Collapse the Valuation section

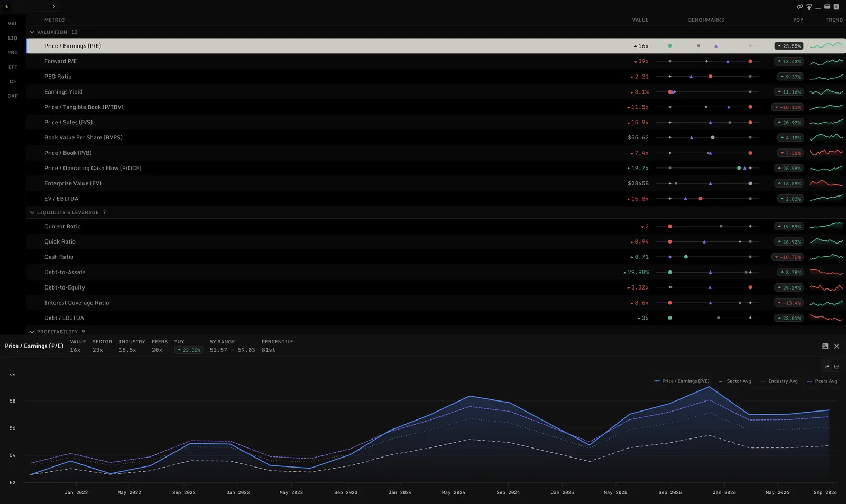[x=32, y=32]
